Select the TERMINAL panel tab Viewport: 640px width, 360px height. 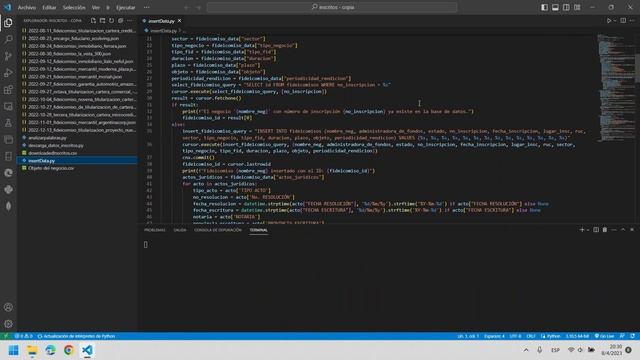coord(258,230)
